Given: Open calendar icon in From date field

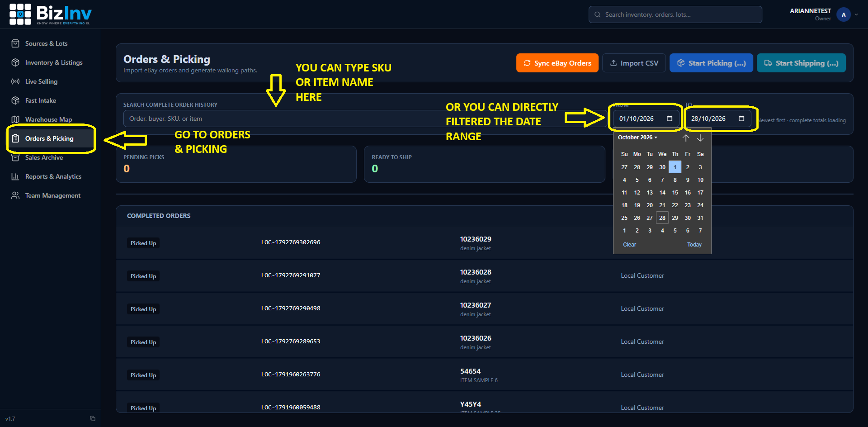Looking at the screenshot, I should pyautogui.click(x=670, y=119).
